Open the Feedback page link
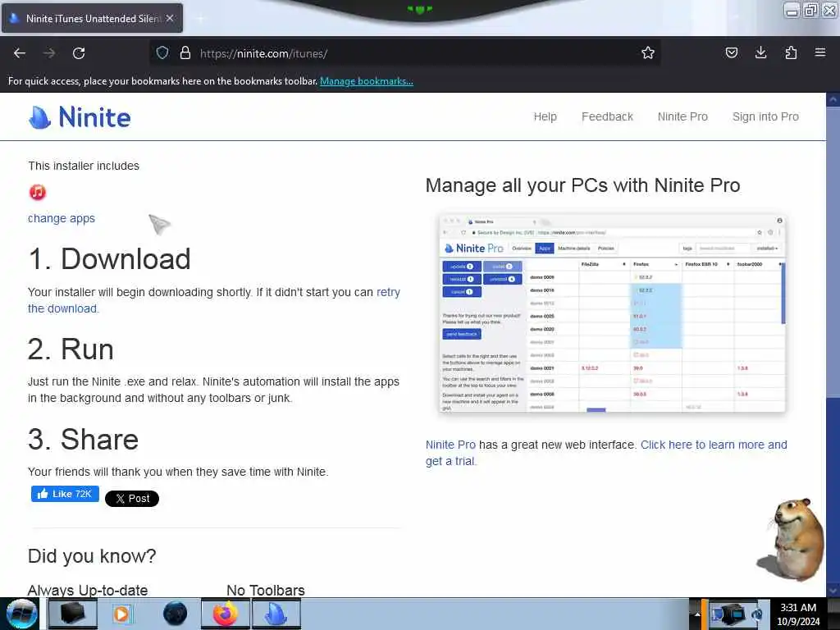This screenshot has height=630, width=840. (x=607, y=116)
